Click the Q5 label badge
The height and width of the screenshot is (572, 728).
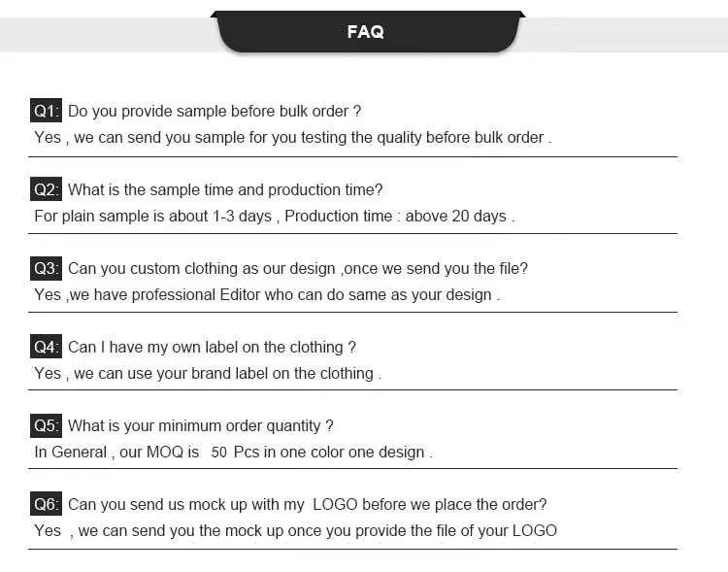tap(46, 425)
